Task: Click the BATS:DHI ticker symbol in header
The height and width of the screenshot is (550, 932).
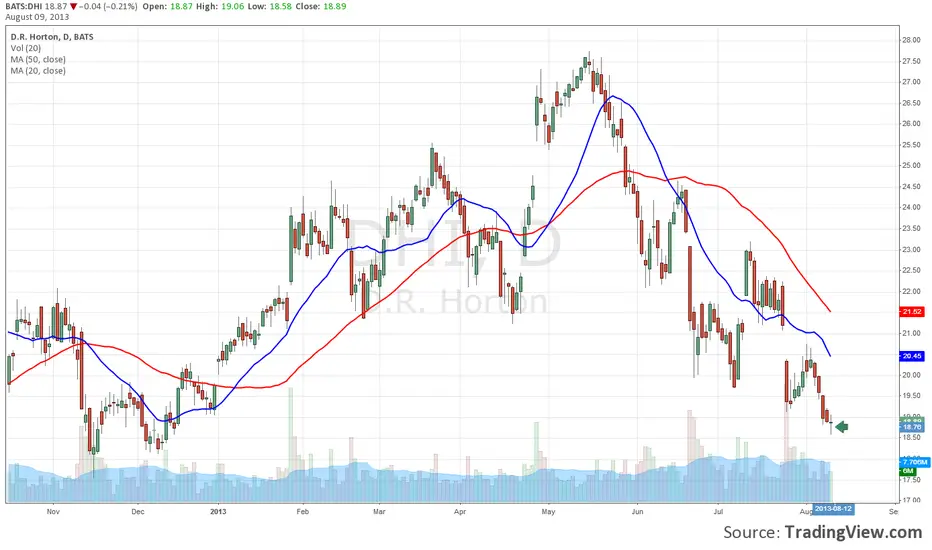Action: pos(24,7)
